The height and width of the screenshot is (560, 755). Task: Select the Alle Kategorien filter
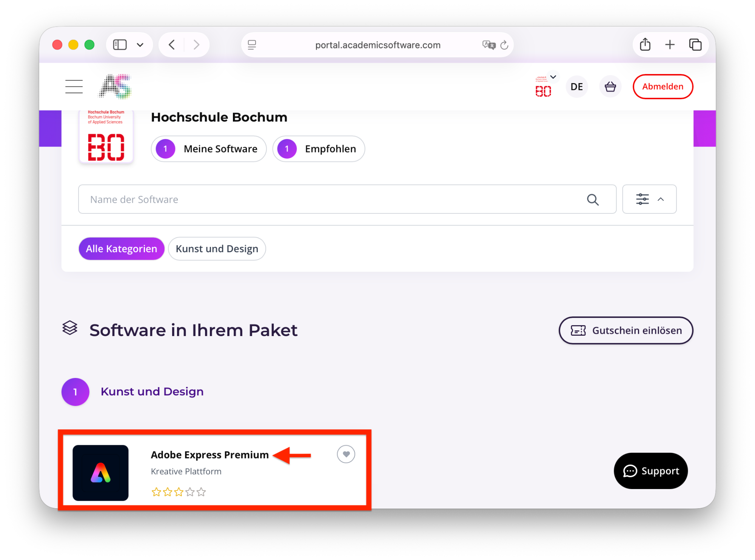121,249
